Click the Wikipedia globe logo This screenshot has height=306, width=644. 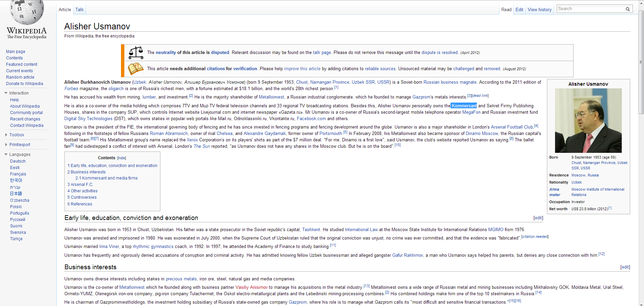(27, 12)
